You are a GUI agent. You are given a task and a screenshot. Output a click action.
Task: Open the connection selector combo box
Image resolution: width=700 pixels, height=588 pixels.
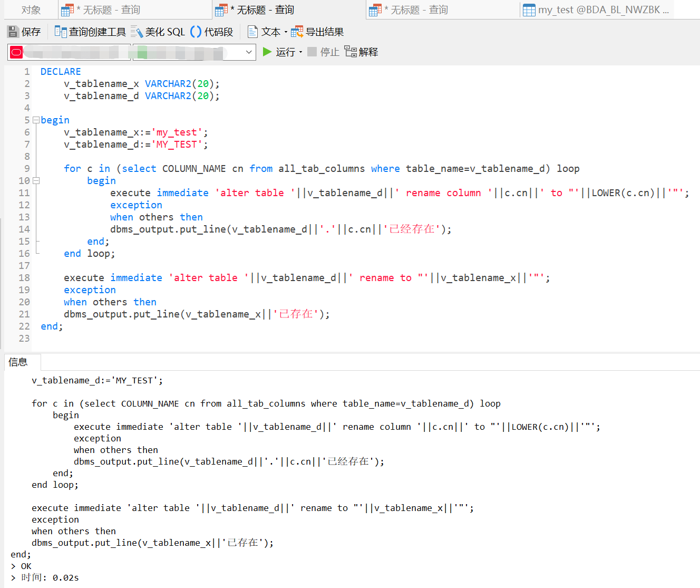[x=69, y=52]
